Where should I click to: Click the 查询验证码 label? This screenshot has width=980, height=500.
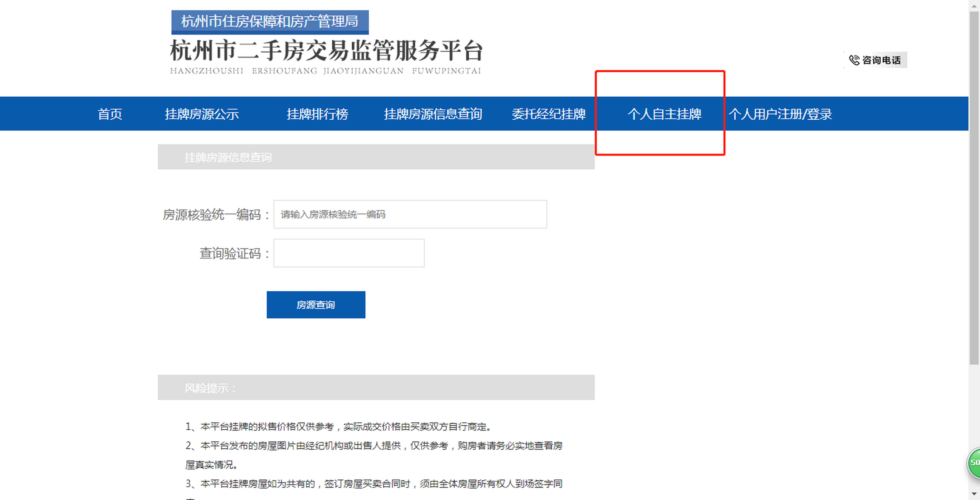tap(234, 254)
